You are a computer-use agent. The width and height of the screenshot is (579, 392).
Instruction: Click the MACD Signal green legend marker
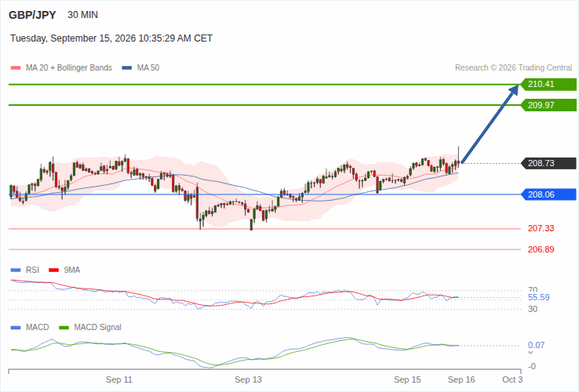(64, 328)
